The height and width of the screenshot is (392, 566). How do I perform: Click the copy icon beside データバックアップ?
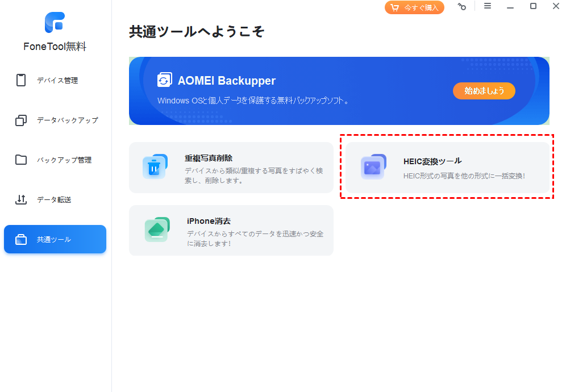click(21, 120)
